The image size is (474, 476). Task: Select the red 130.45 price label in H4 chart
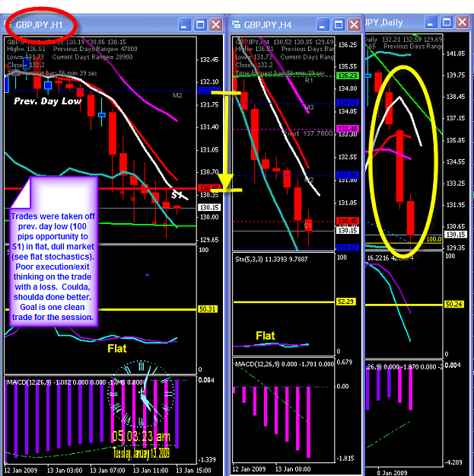(x=348, y=221)
